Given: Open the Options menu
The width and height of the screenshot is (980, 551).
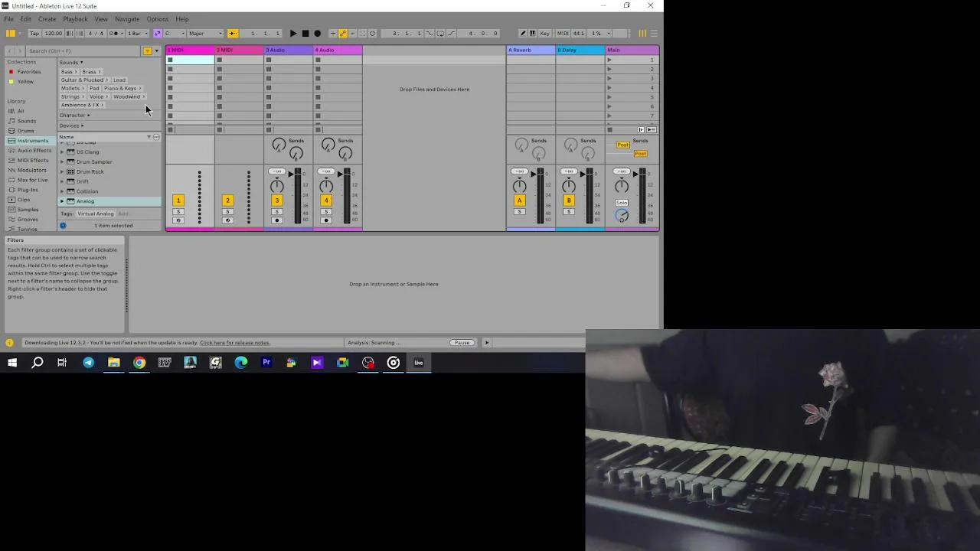Looking at the screenshot, I should (157, 19).
